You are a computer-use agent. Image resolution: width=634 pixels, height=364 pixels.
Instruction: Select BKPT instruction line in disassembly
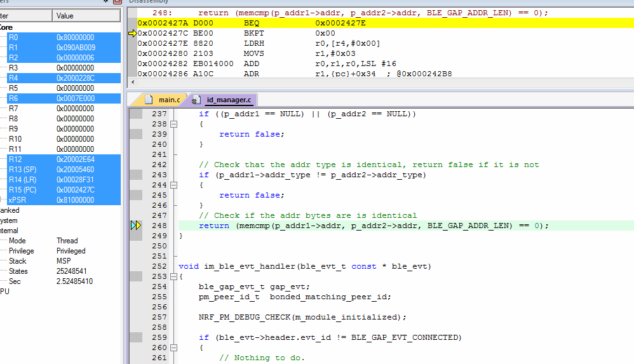(x=386, y=33)
